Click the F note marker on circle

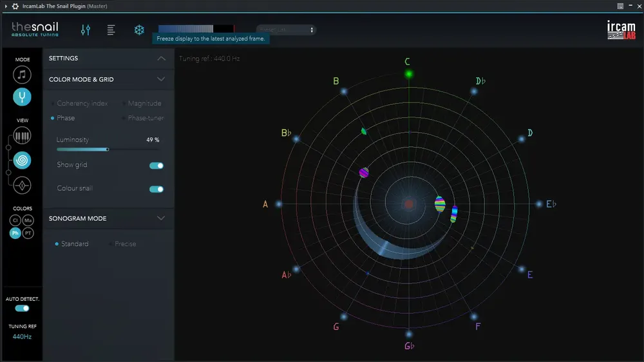click(x=474, y=316)
